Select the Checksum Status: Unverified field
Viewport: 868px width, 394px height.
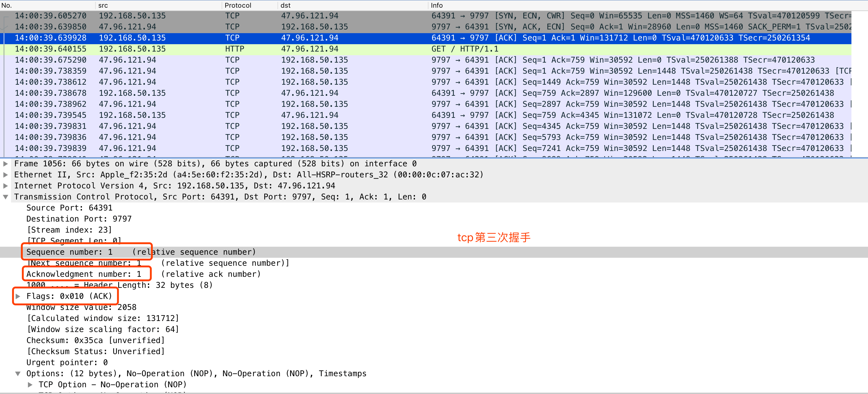(x=434, y=352)
